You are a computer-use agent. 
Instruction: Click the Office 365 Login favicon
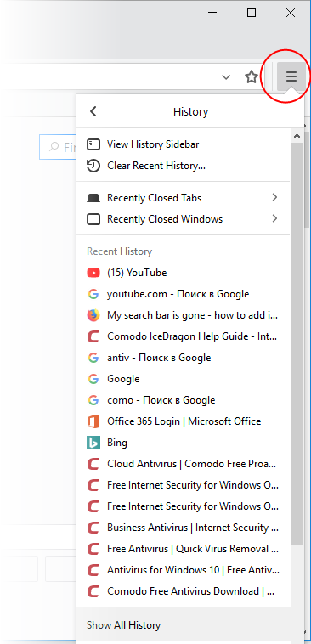pyautogui.click(x=93, y=421)
